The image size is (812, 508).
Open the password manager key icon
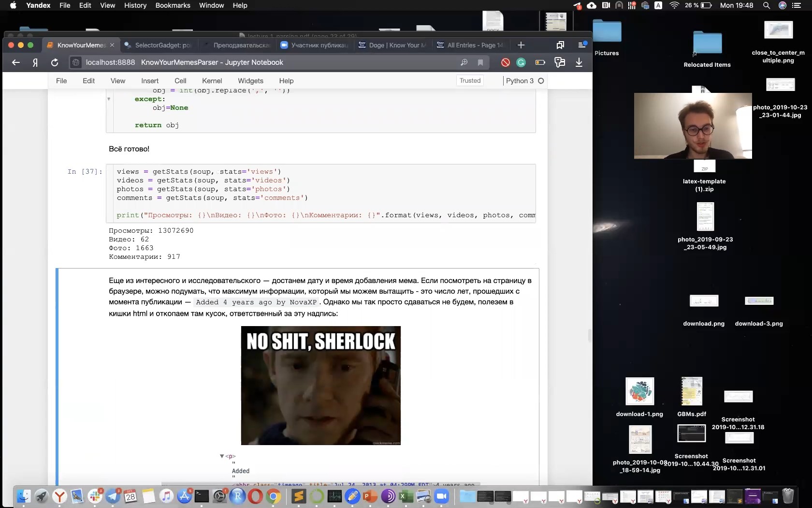point(560,62)
